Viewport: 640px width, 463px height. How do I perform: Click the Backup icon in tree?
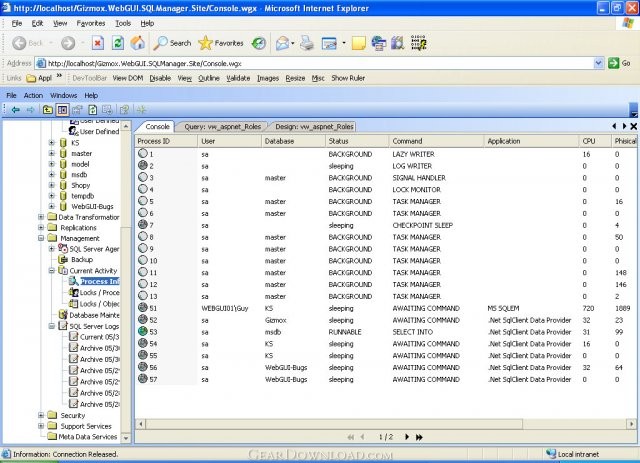point(63,259)
